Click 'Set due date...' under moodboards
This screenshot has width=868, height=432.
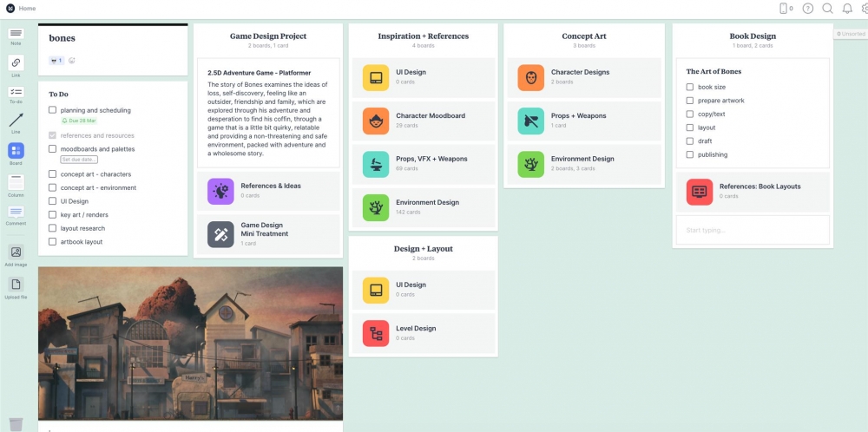pyautogui.click(x=79, y=160)
